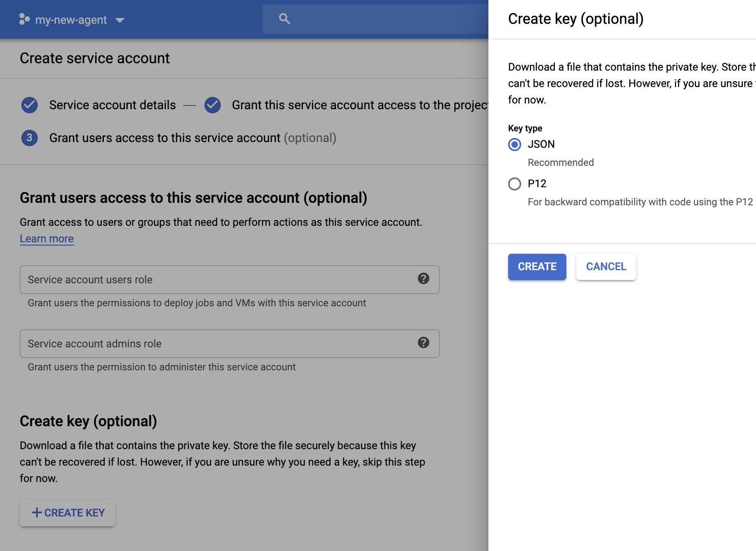Image resolution: width=756 pixels, height=551 pixels.
Task: Click the Service account admins role field
Action: click(x=218, y=344)
